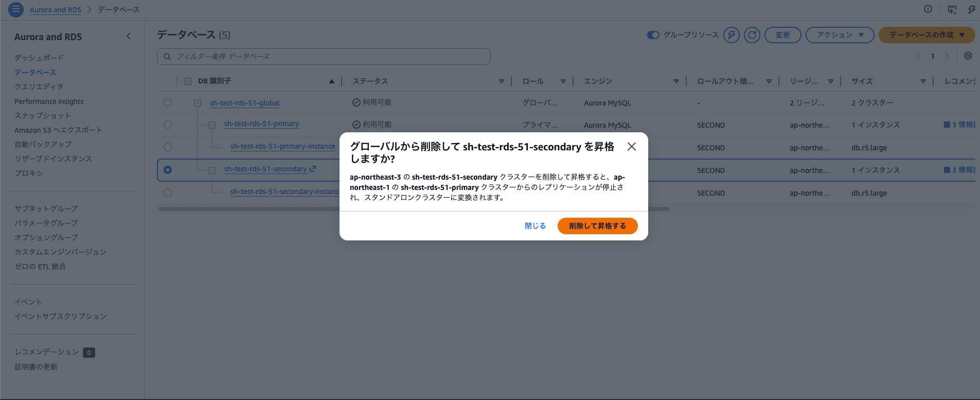This screenshot has width=980, height=400.
Task: Go to next page arrow
Action: tap(947, 56)
